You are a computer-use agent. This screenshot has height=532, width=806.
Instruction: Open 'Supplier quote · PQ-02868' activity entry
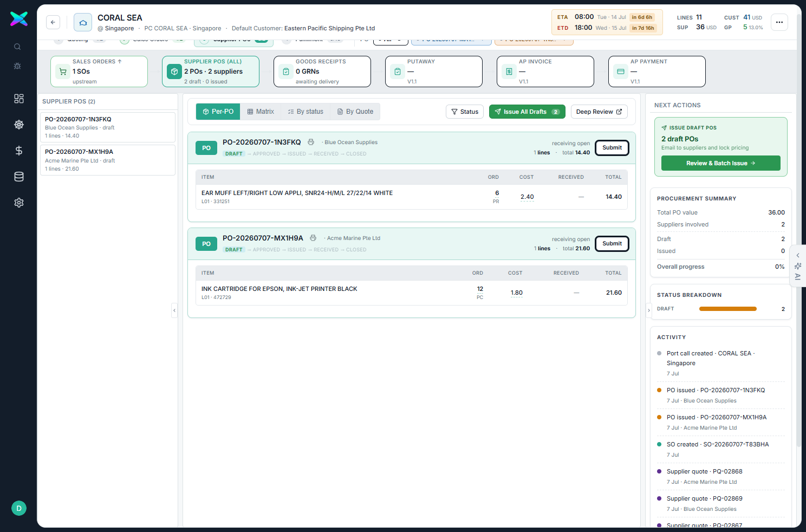click(x=720, y=477)
